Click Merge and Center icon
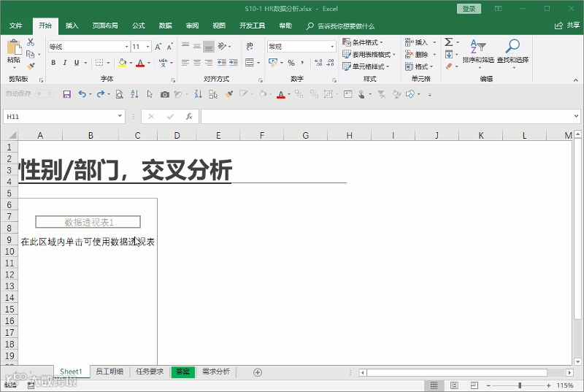The width and height of the screenshot is (584, 392). click(x=249, y=63)
